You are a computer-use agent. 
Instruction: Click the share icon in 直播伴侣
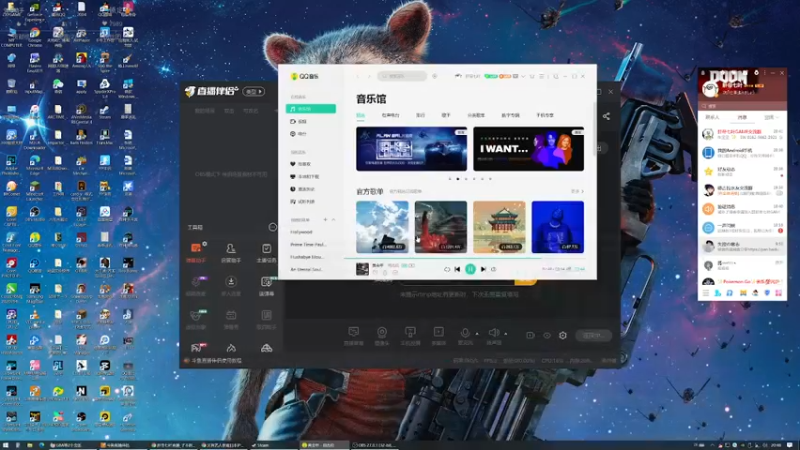(606, 116)
